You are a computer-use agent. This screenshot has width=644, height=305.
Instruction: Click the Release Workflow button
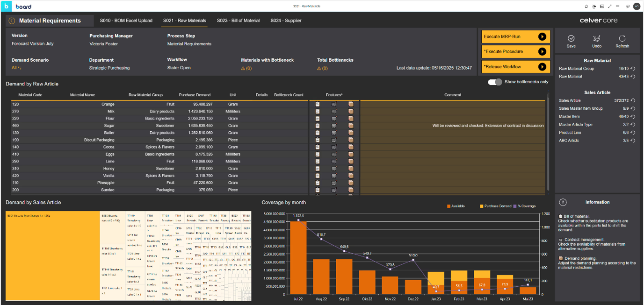(x=515, y=67)
